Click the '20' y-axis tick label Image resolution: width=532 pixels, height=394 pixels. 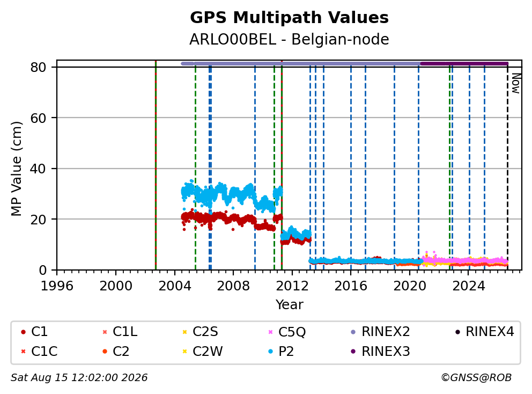(38, 220)
